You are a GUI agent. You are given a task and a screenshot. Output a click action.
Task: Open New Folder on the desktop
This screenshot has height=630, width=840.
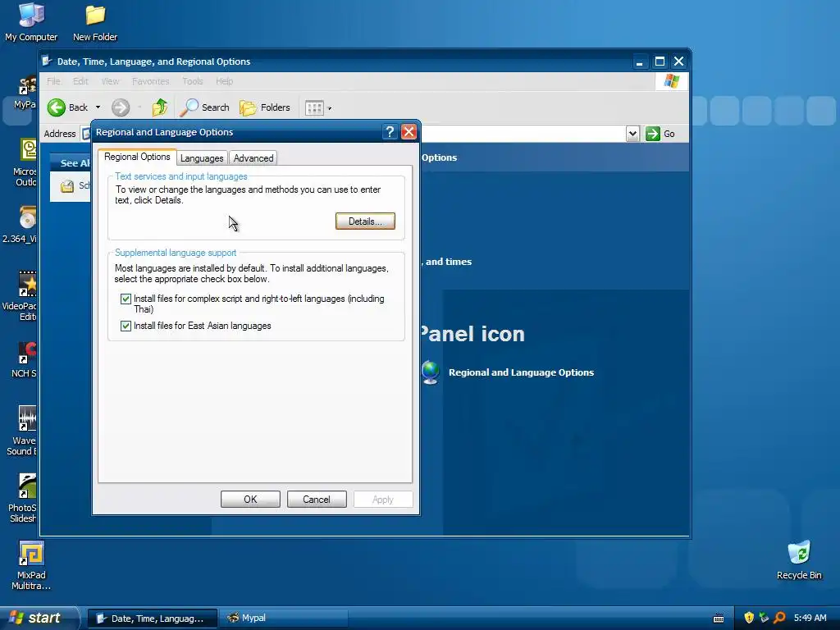(x=95, y=22)
